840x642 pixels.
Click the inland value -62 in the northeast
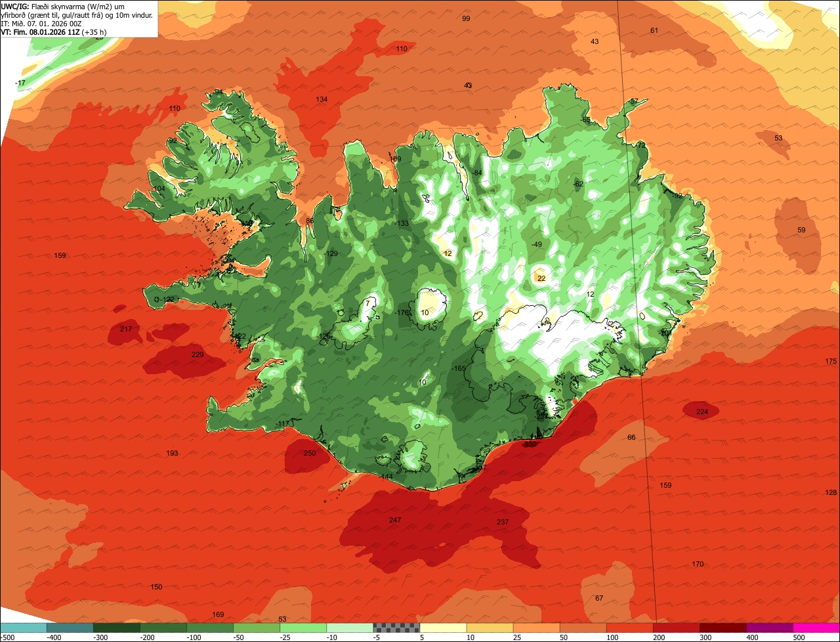(x=577, y=184)
